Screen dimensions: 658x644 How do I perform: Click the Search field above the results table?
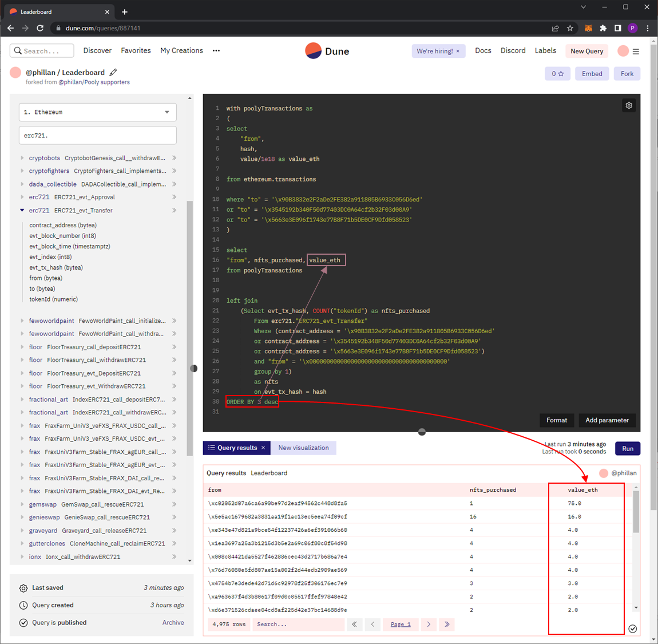click(298, 625)
